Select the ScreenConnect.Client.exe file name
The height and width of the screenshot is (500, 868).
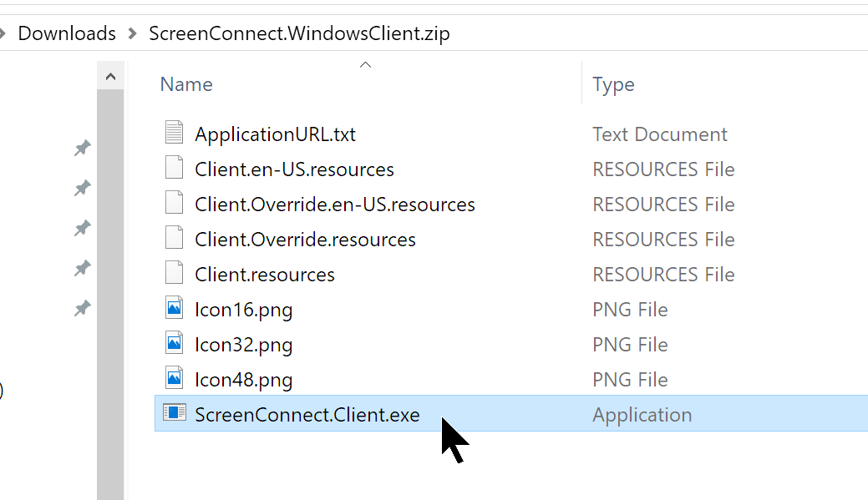[307, 415]
